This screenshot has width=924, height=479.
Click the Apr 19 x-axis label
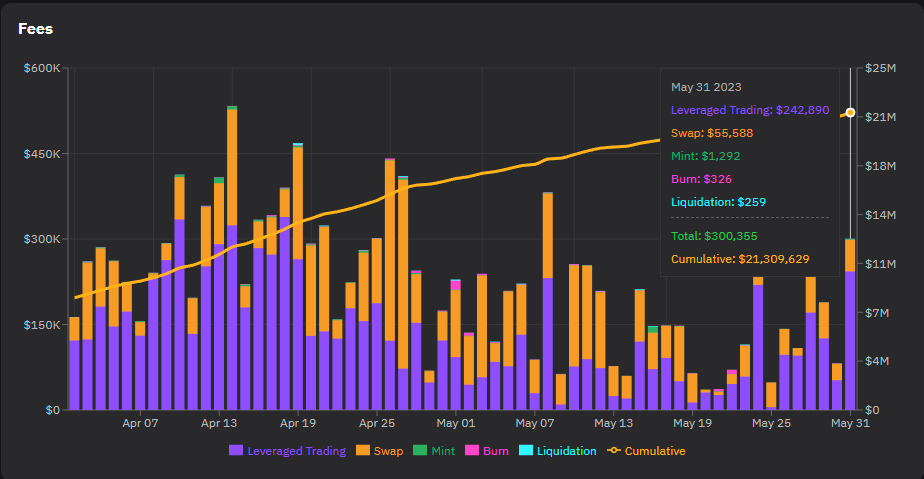click(x=298, y=423)
